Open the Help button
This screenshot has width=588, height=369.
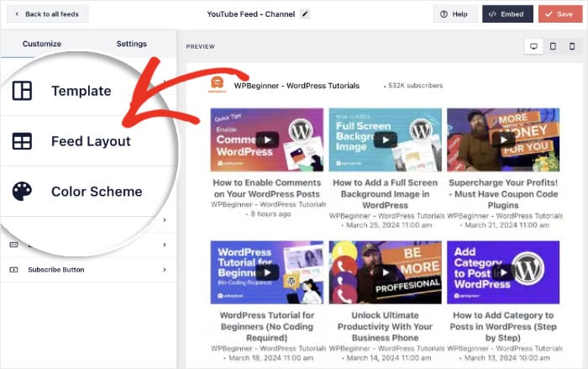pos(455,14)
